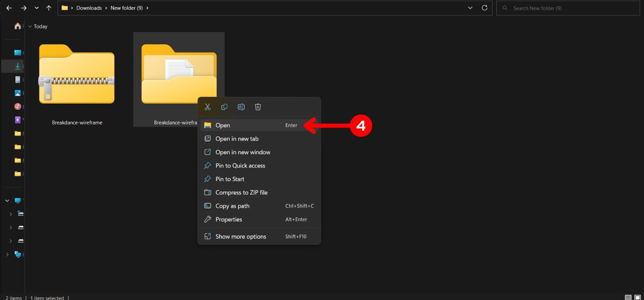Click Show more options
Screen dimensions: 644x300
241,236
